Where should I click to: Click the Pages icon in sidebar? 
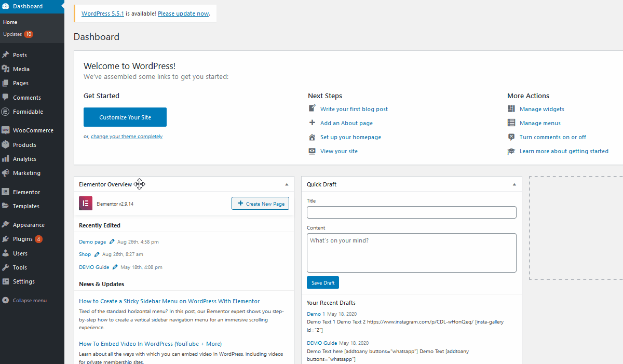click(x=6, y=83)
